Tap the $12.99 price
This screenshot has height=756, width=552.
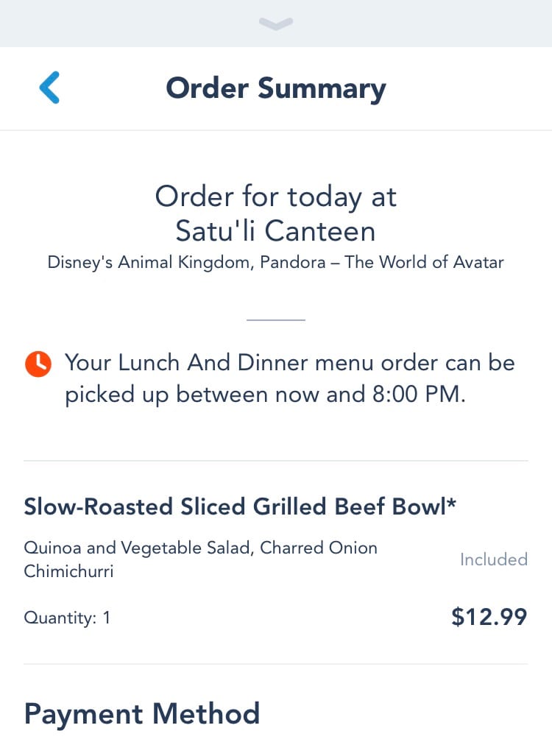[x=489, y=617]
